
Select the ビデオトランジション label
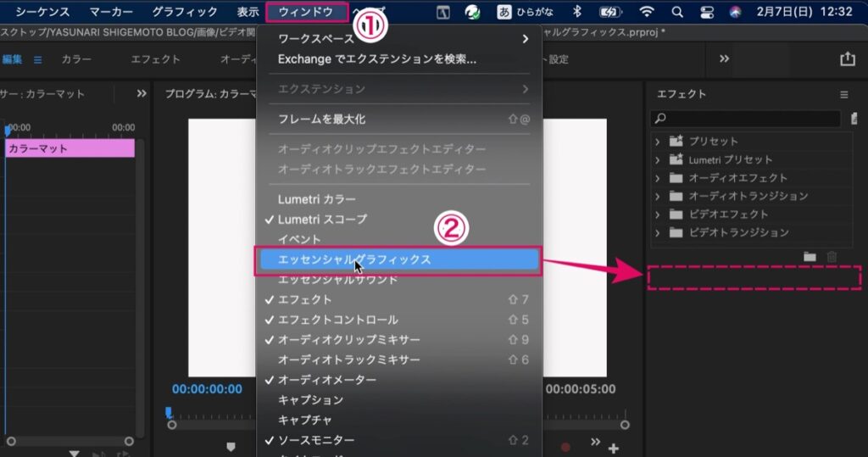(738, 232)
